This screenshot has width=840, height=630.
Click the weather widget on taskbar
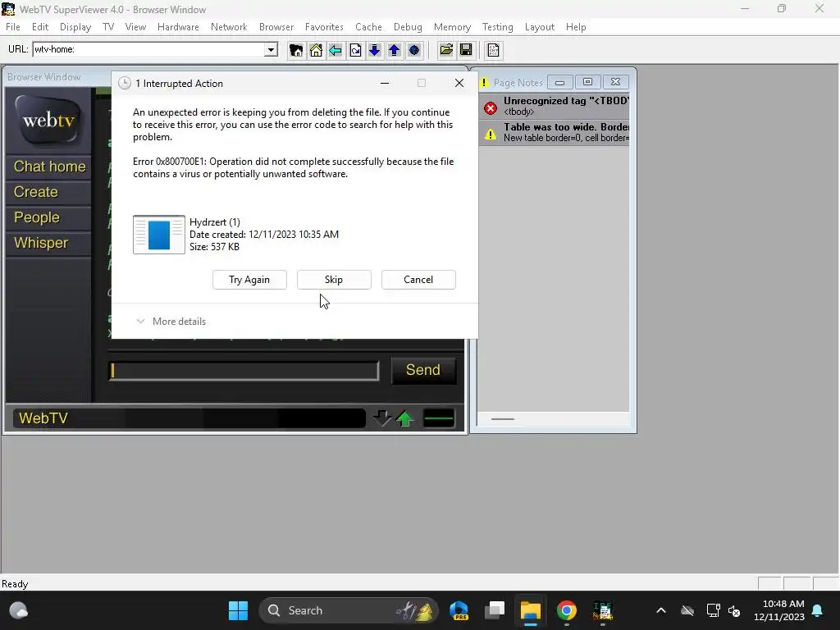point(19,610)
